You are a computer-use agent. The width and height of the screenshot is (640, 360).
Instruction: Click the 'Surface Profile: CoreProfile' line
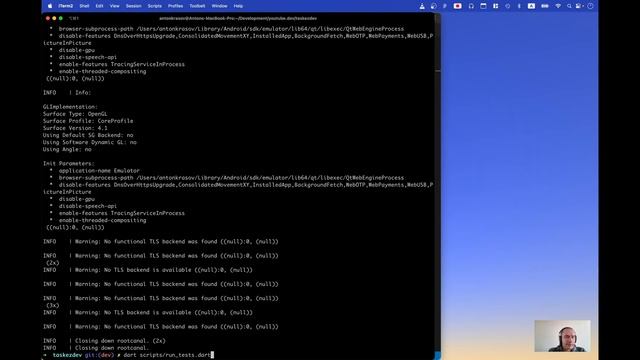pos(88,121)
